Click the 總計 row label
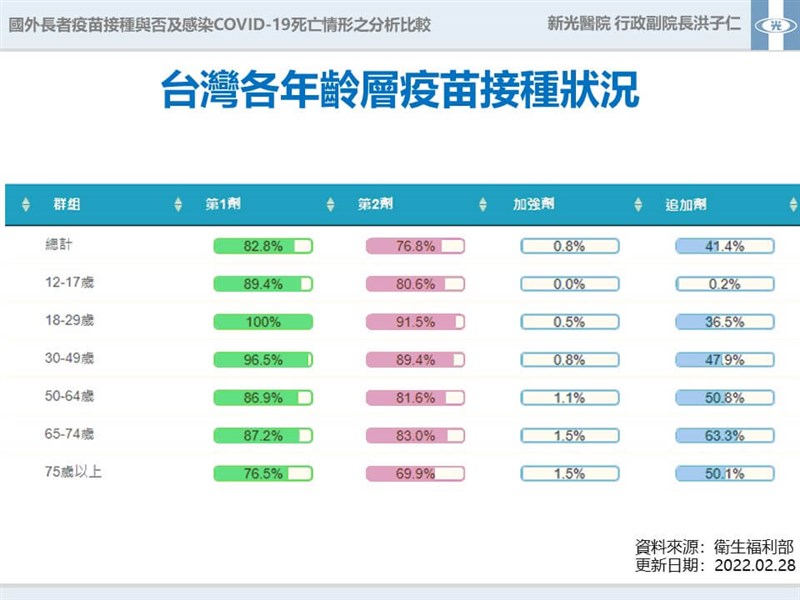This screenshot has width=800, height=600. point(59,245)
